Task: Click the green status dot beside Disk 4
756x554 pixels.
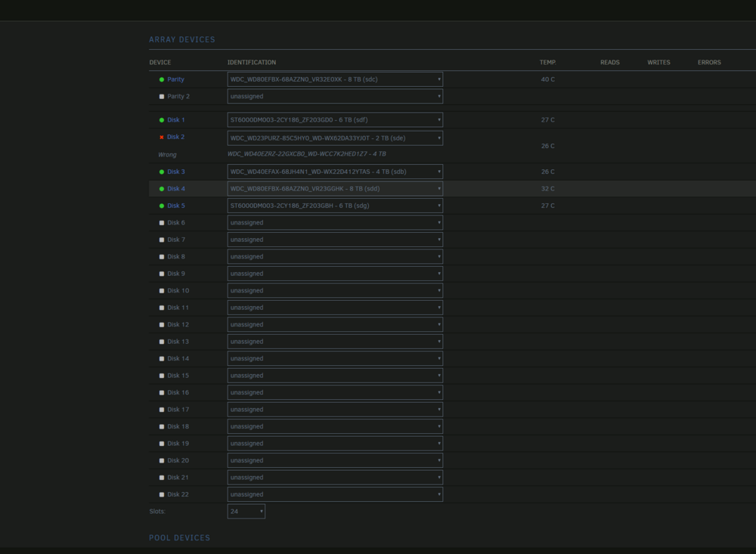Action: [x=162, y=189]
